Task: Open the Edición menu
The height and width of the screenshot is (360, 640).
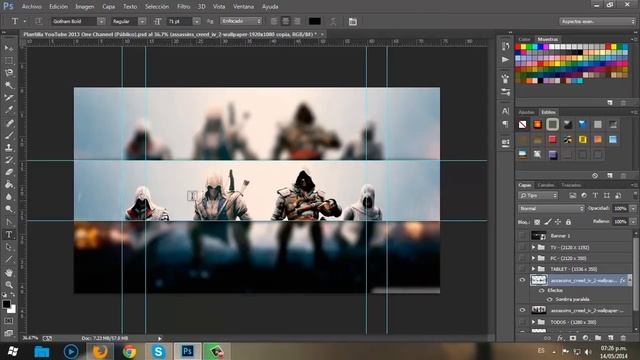Action: (58, 7)
